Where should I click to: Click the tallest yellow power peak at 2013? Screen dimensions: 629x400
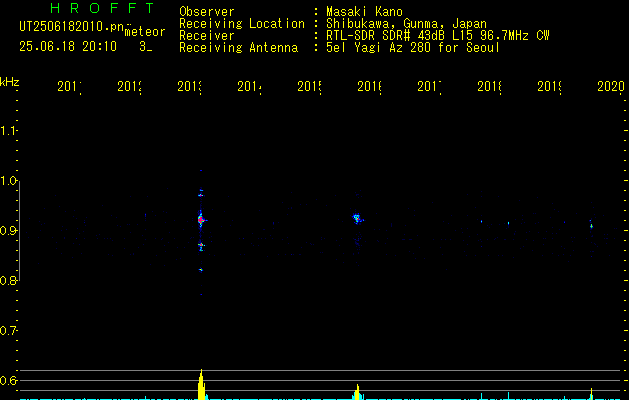(201, 384)
